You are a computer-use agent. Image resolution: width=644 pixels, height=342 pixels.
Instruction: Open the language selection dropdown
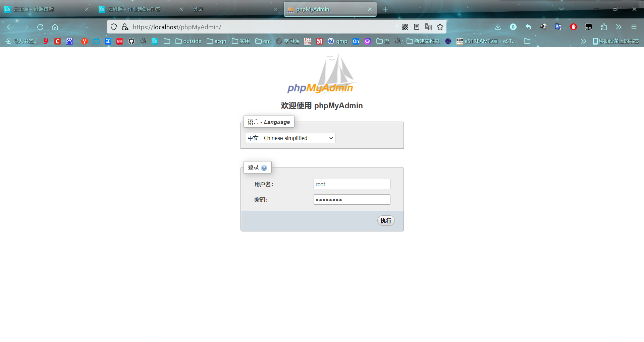[290, 138]
